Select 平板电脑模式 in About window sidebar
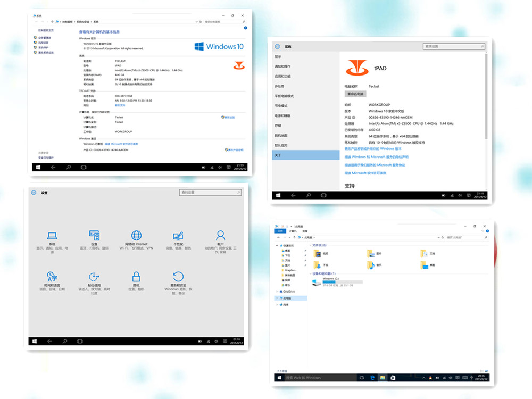Image resolution: width=532 pixels, height=399 pixels. tap(306, 96)
